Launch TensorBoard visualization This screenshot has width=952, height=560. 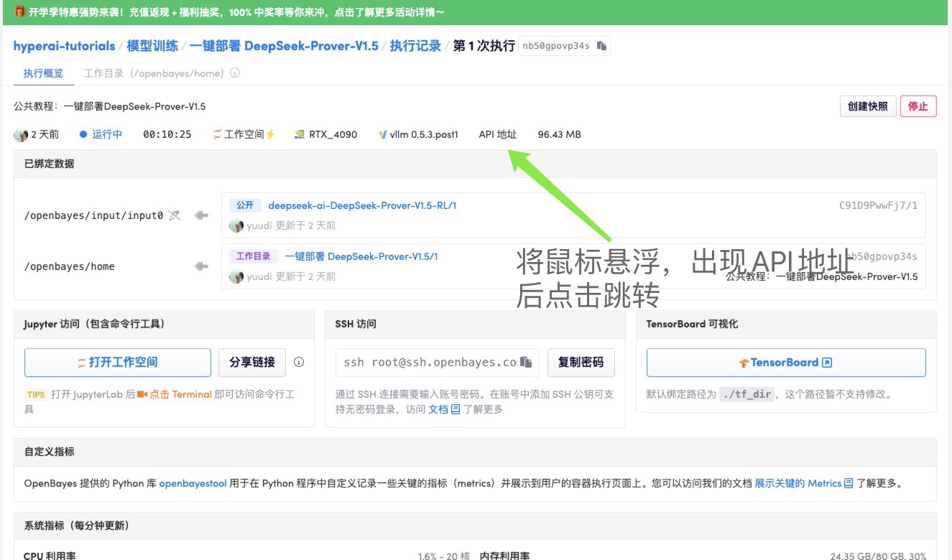785,363
